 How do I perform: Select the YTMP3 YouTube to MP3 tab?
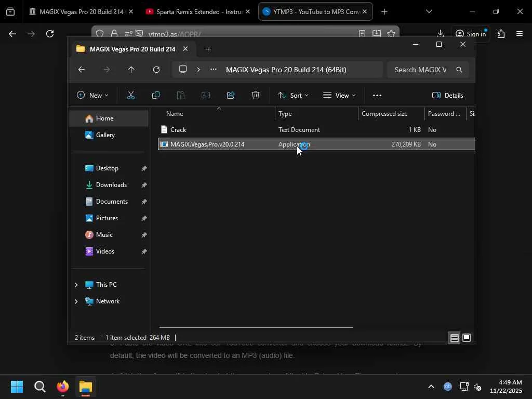pyautogui.click(x=315, y=11)
